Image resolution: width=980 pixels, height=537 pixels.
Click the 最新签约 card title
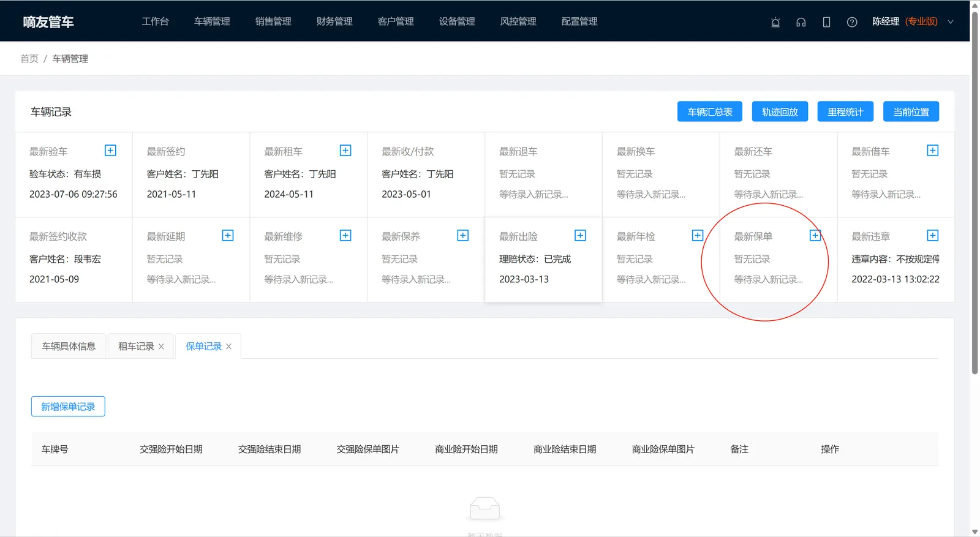pos(166,151)
